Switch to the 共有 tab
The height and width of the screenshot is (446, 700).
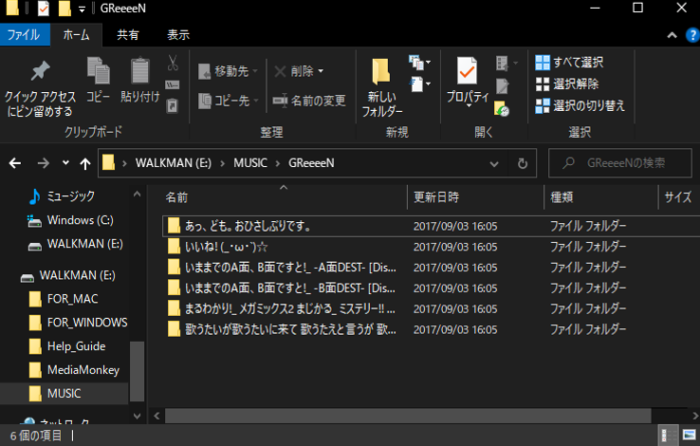[x=128, y=35]
